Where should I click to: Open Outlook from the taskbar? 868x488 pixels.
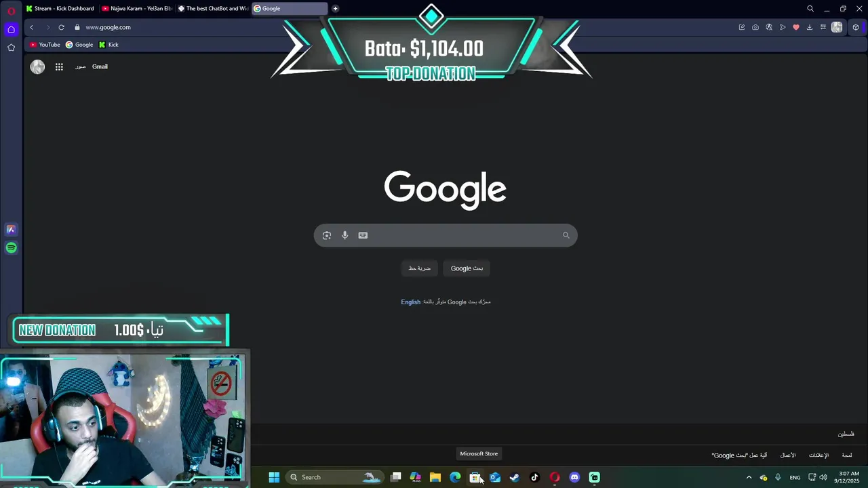pos(495,477)
